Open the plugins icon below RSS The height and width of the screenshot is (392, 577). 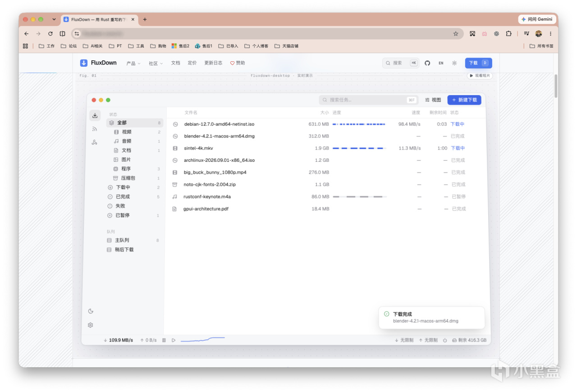point(95,142)
